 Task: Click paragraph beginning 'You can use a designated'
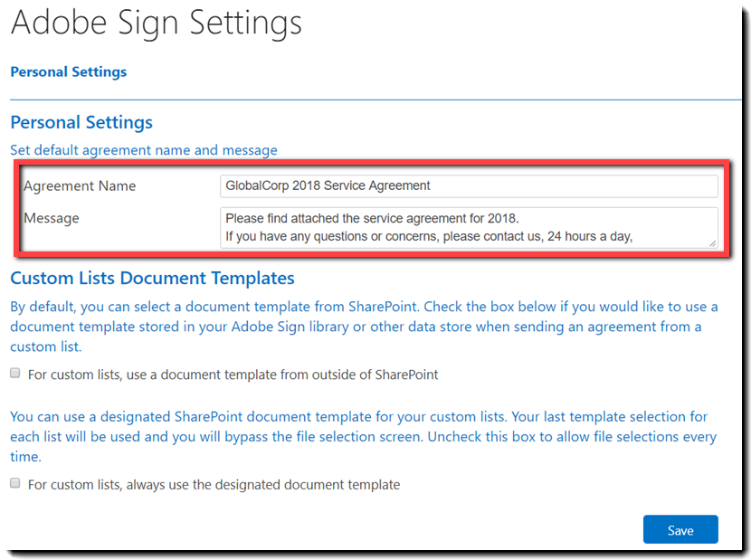pos(362,436)
